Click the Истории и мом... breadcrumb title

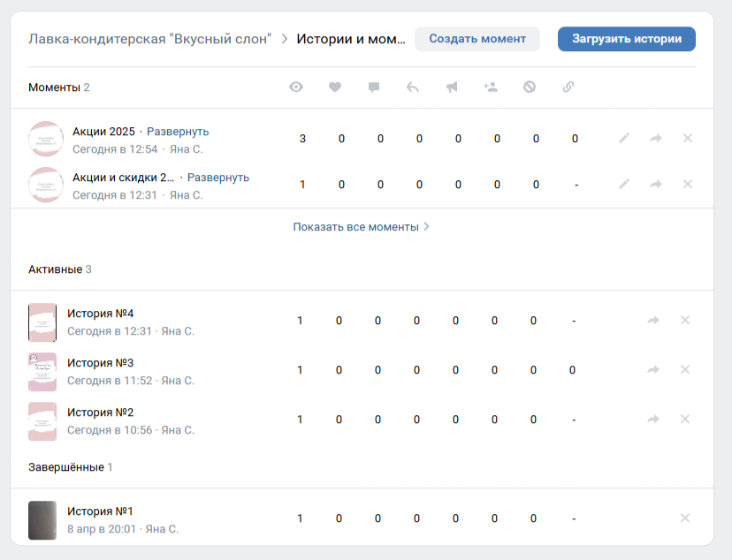point(351,39)
